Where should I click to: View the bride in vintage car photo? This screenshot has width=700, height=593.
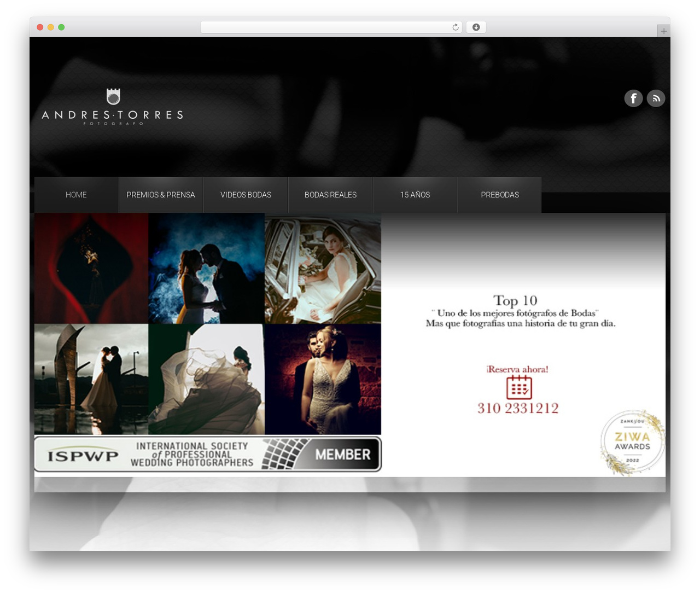[323, 268]
